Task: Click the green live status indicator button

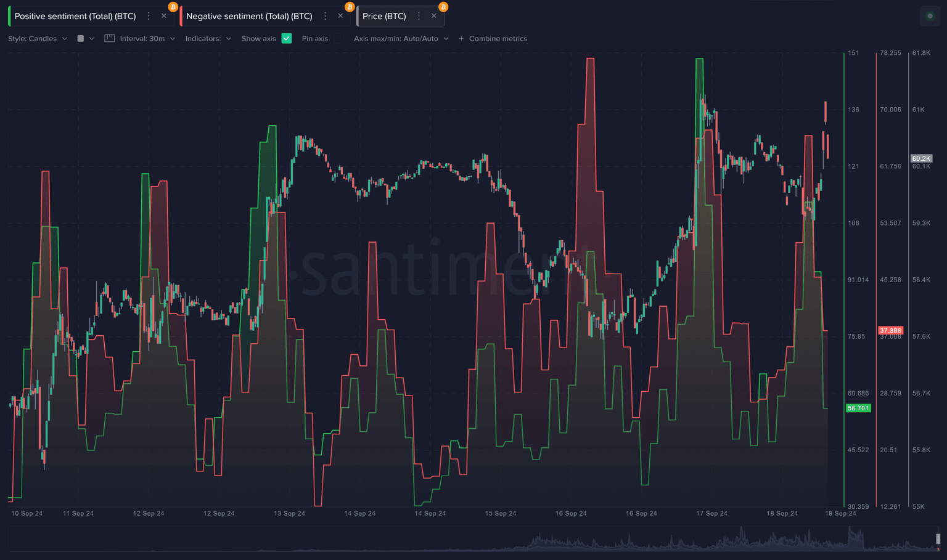Action: pos(930,16)
